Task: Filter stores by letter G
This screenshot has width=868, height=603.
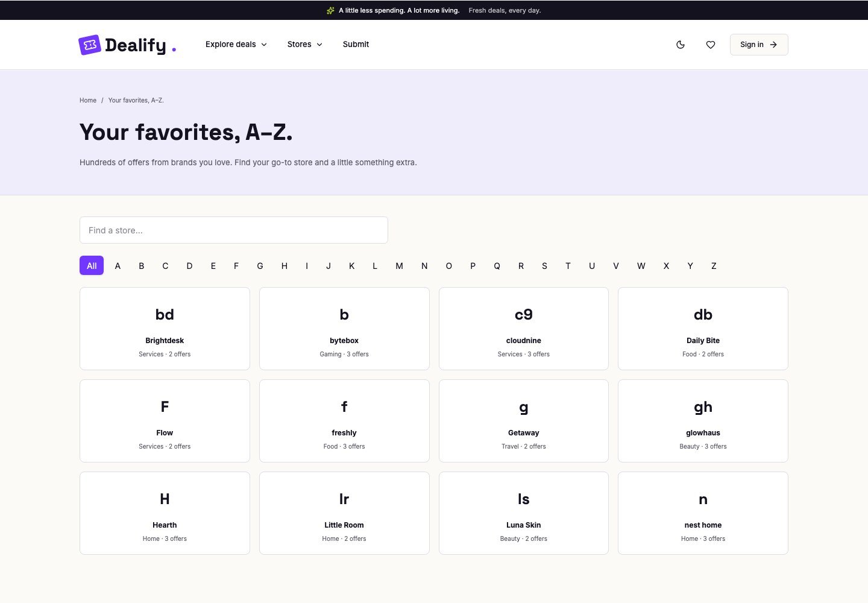Action: (260, 265)
